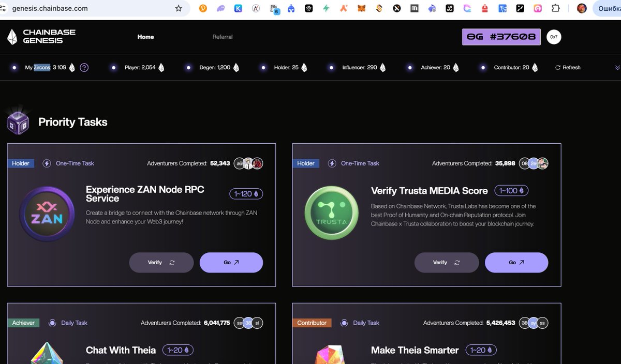Image resolution: width=621 pixels, height=364 pixels.
Task: Refresh the Zircons stats
Action: pyautogui.click(x=568, y=68)
